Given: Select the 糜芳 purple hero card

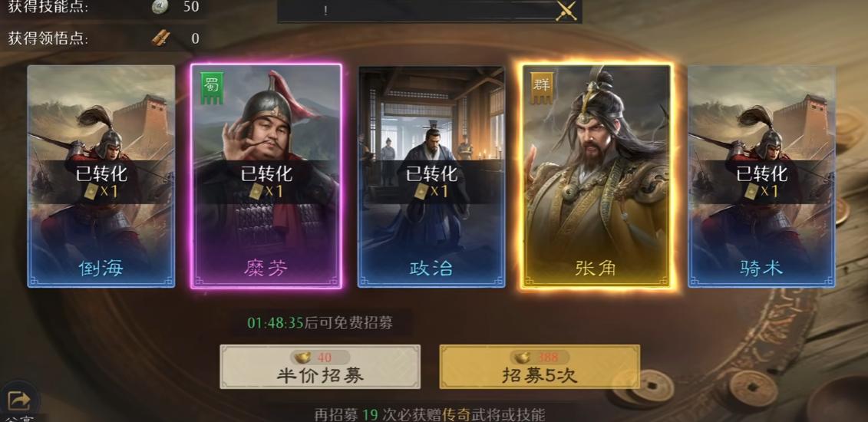Looking at the screenshot, I should [x=266, y=176].
